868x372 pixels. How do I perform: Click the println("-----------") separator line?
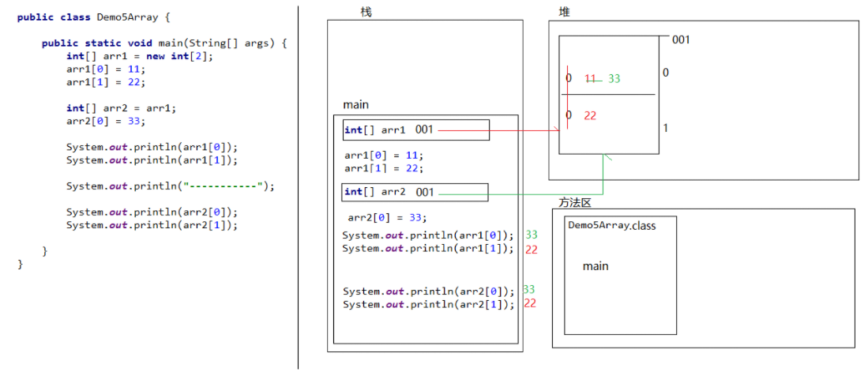coord(170,186)
